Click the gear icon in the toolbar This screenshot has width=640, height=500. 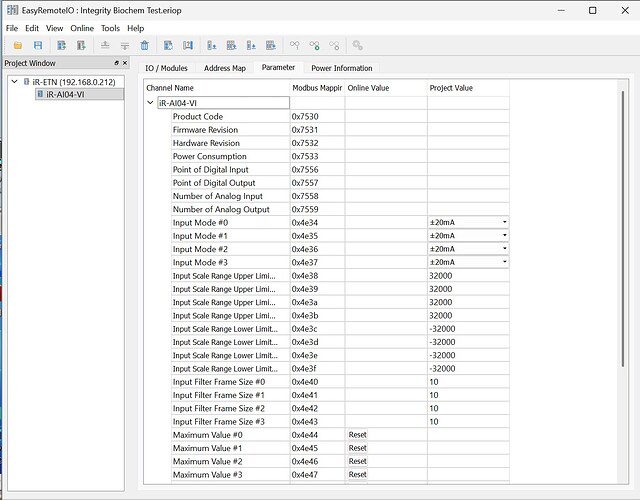click(x=357, y=45)
